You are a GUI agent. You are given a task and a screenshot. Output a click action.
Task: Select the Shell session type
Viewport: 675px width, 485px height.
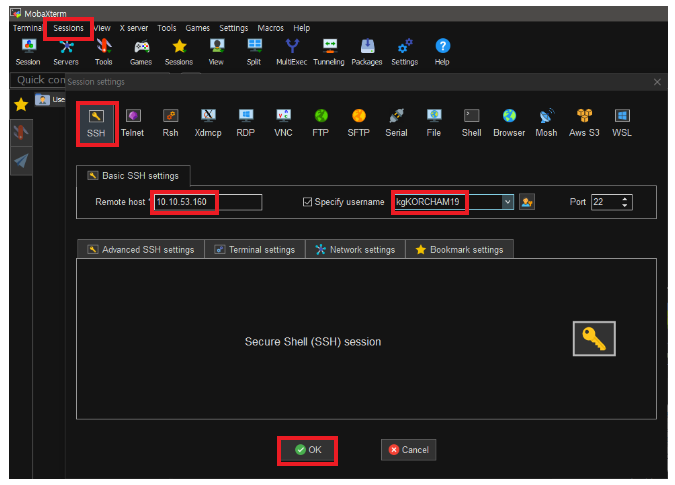pos(471,123)
